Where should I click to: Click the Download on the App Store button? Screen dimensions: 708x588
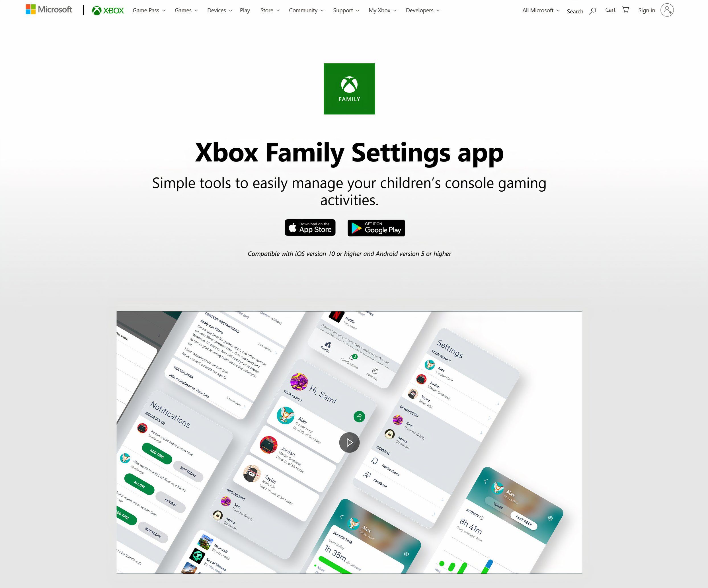point(310,228)
